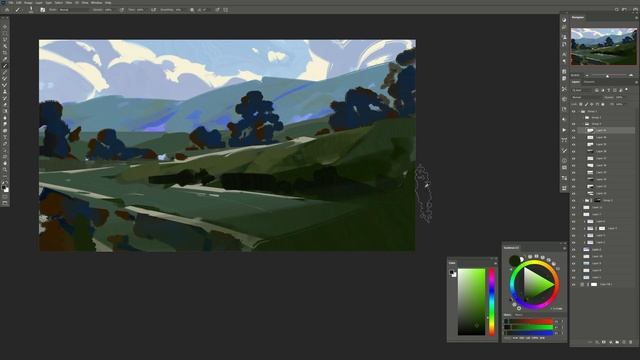Screen dimensions: 640x360
Task: Click the Navigator zoom slider handle
Action: [607, 76]
